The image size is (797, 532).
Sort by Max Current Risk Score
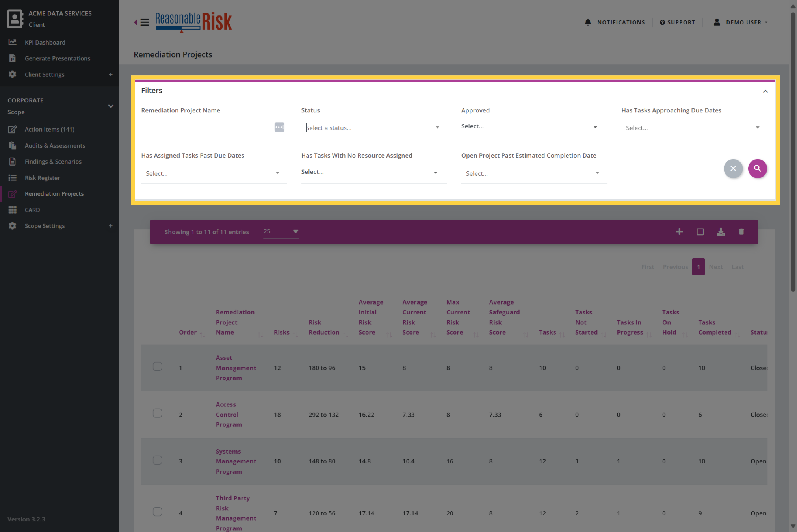click(462, 317)
